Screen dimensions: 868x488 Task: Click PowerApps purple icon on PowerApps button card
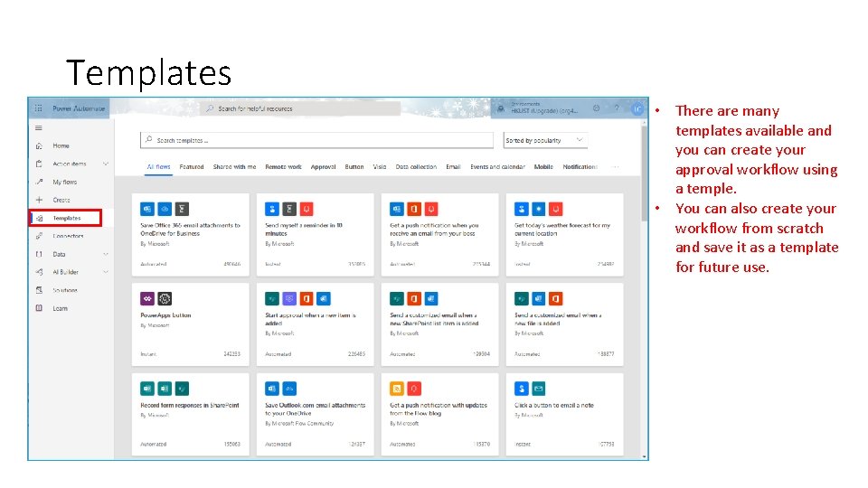coord(147,299)
